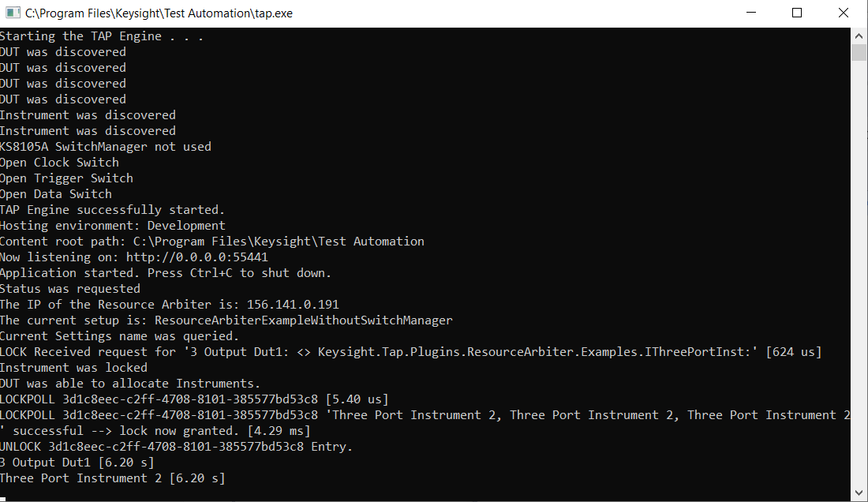Viewport: 868px width, 502px height.
Task: Click the UNLOCK entry line
Action: [176, 447]
